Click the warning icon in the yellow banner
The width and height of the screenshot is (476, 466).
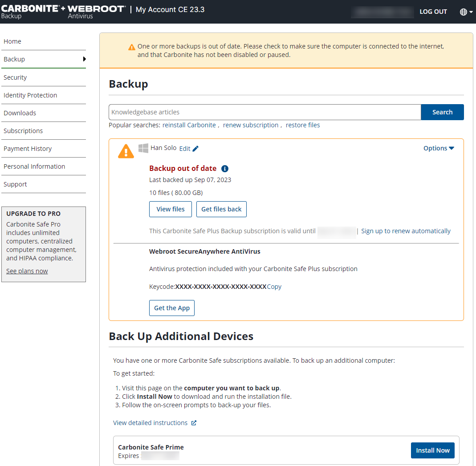[x=131, y=47]
